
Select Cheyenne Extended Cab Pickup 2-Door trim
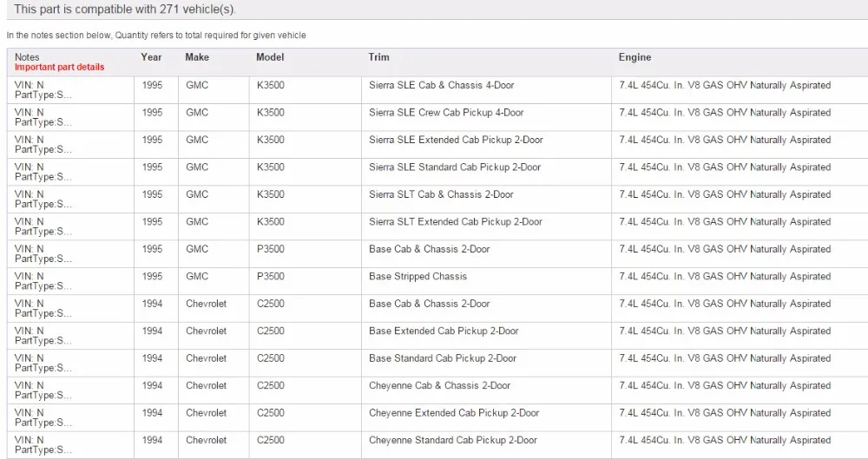(454, 413)
